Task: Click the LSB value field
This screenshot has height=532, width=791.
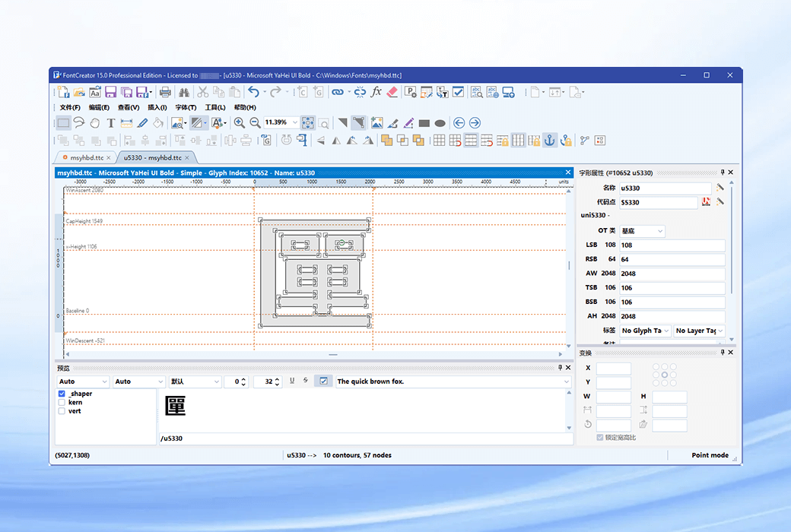Action: coord(672,245)
